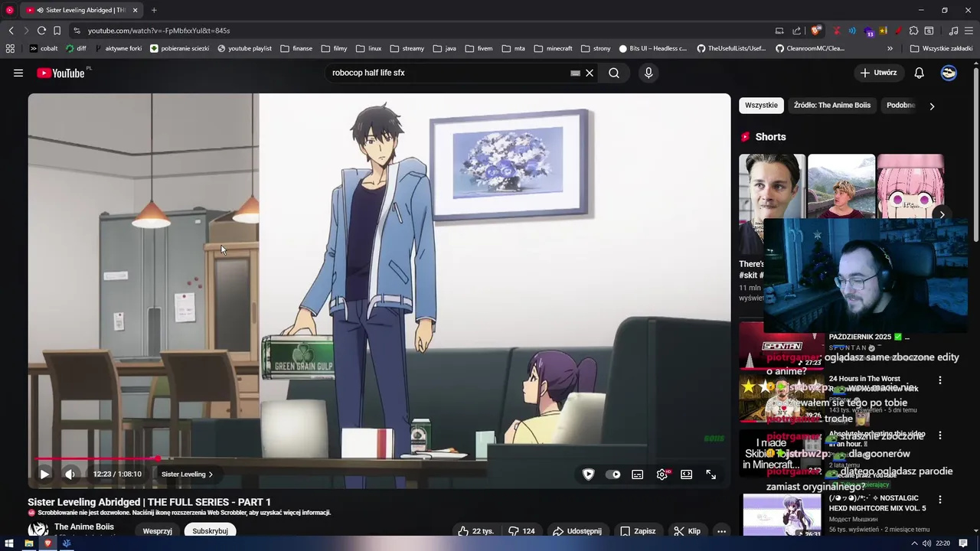Switch to theater mode
Viewport: 980px width, 551px height.
(x=687, y=474)
